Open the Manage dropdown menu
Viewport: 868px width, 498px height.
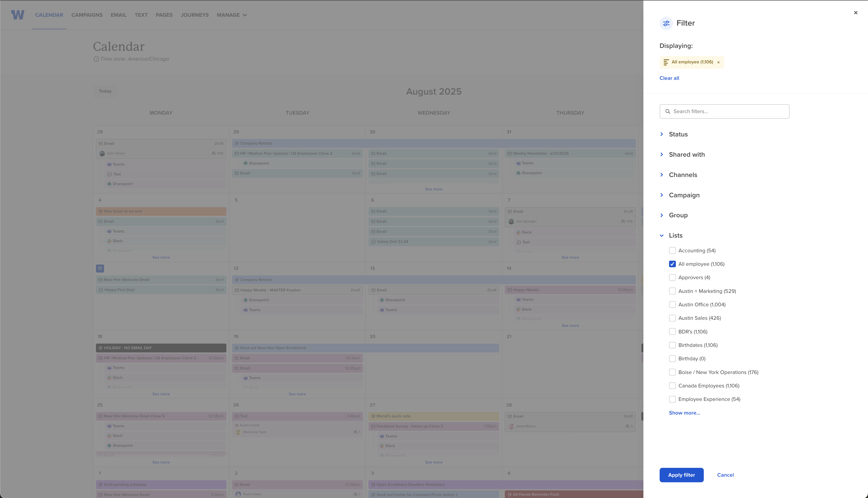tap(232, 15)
